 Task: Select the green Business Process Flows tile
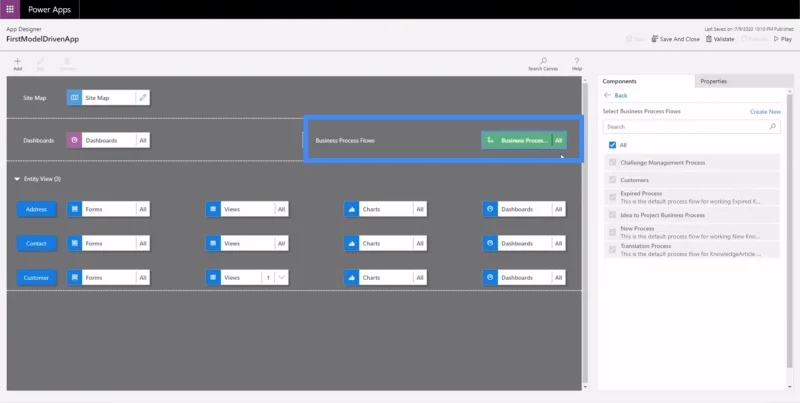(524, 140)
